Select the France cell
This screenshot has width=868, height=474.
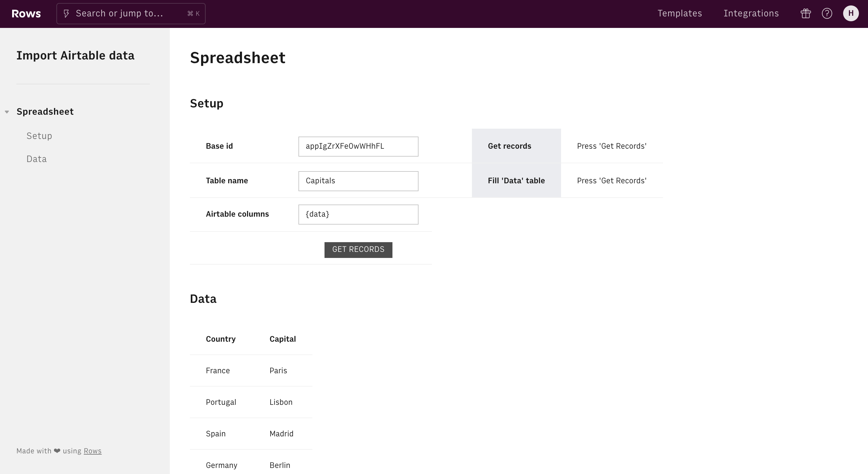218,371
